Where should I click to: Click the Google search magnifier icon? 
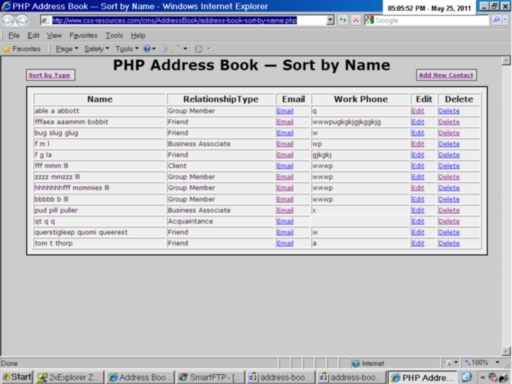click(x=496, y=20)
